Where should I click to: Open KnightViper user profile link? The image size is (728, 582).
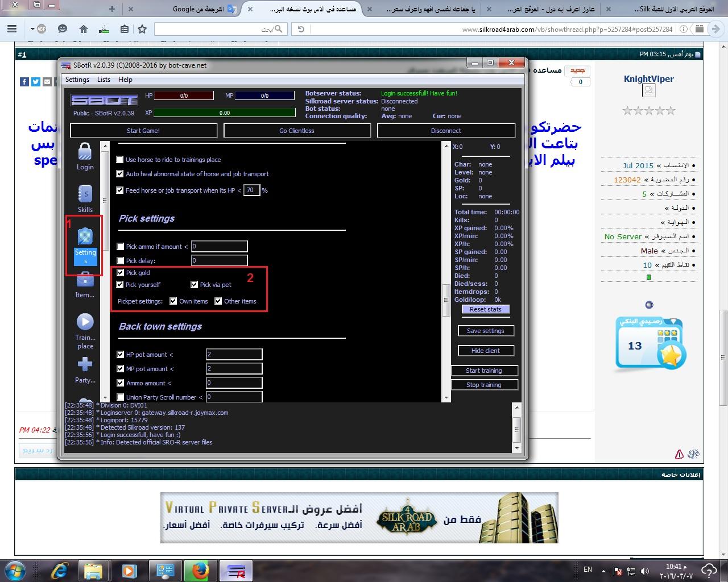[x=649, y=79]
